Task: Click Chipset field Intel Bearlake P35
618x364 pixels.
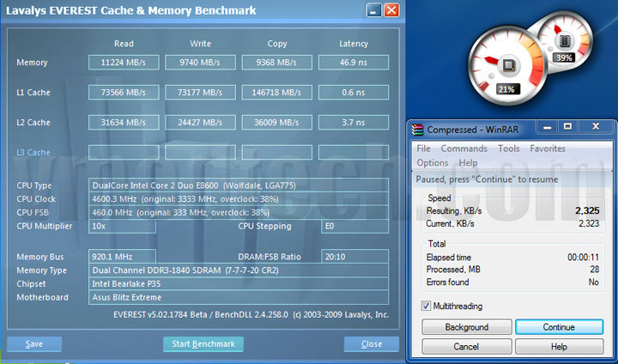Action: [x=239, y=283]
